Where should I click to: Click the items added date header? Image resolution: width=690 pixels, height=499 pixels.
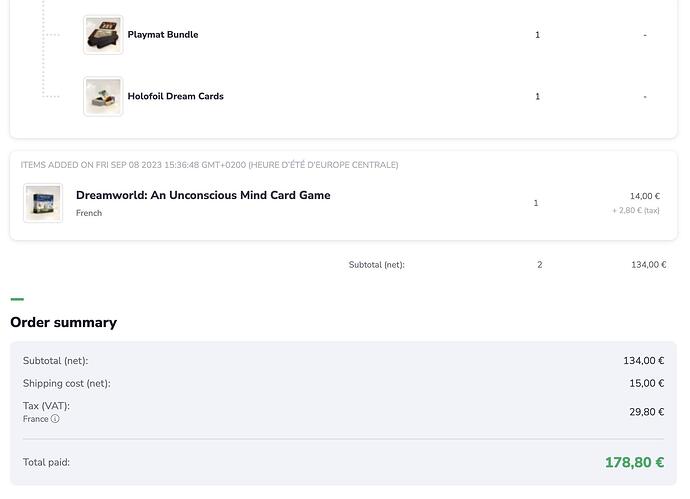pyautogui.click(x=209, y=165)
